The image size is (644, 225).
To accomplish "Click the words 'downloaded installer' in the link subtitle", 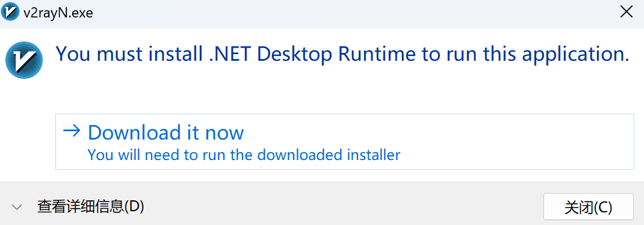I will [329, 155].
